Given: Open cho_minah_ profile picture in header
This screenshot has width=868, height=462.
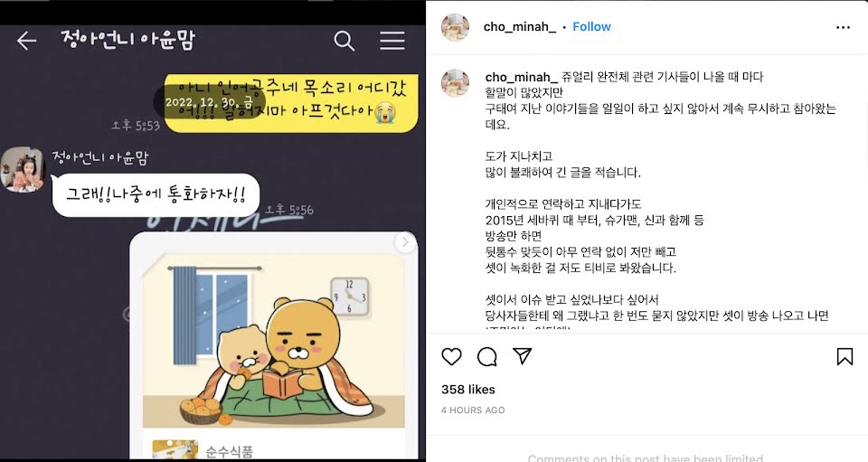Looking at the screenshot, I should tap(455, 27).
